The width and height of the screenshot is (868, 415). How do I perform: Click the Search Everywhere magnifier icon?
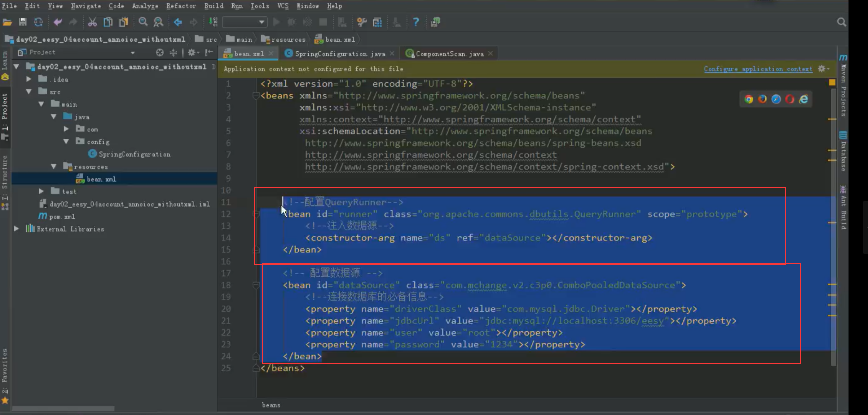(842, 22)
